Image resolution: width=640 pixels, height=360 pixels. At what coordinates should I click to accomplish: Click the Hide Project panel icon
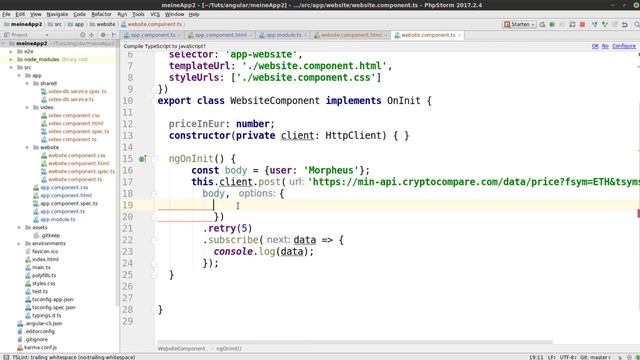click(x=113, y=35)
